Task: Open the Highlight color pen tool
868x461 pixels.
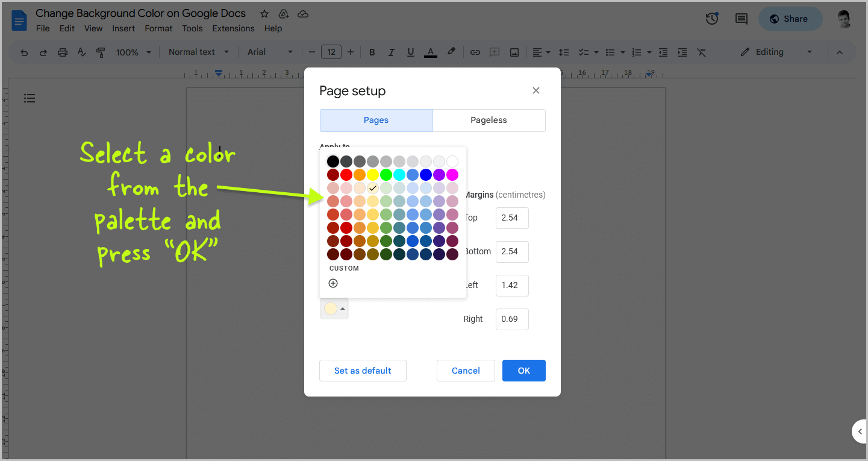Action: [x=451, y=52]
